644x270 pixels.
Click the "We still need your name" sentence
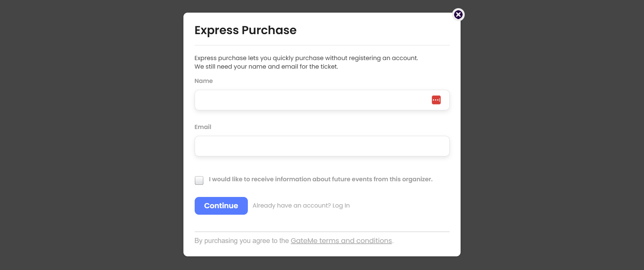[x=266, y=67]
